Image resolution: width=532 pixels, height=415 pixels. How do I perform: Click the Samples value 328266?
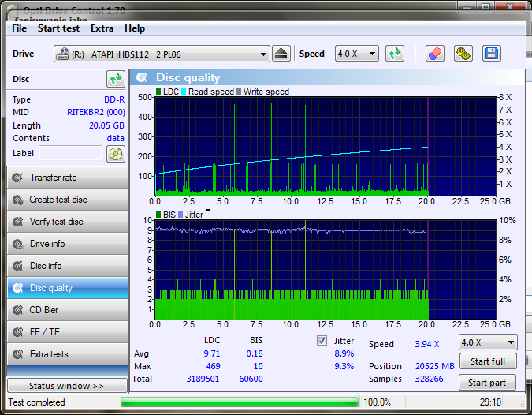coord(429,379)
